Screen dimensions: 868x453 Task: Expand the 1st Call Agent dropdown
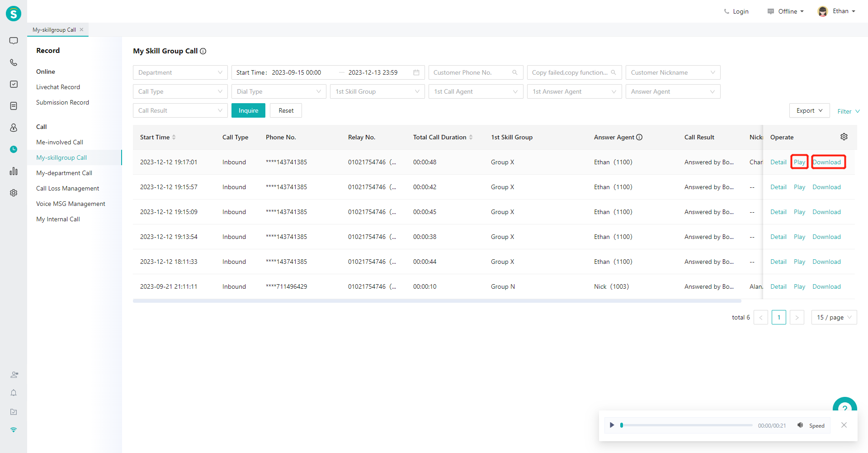[x=476, y=91]
